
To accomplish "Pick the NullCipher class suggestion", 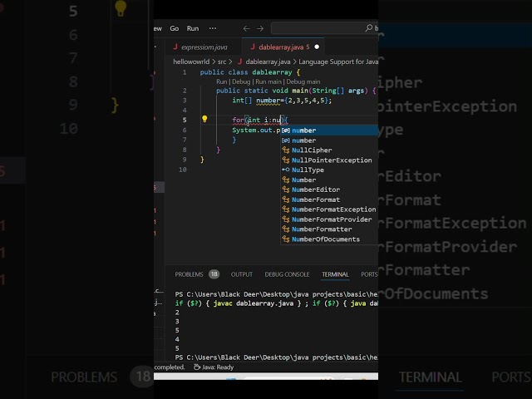I will coord(329,150).
